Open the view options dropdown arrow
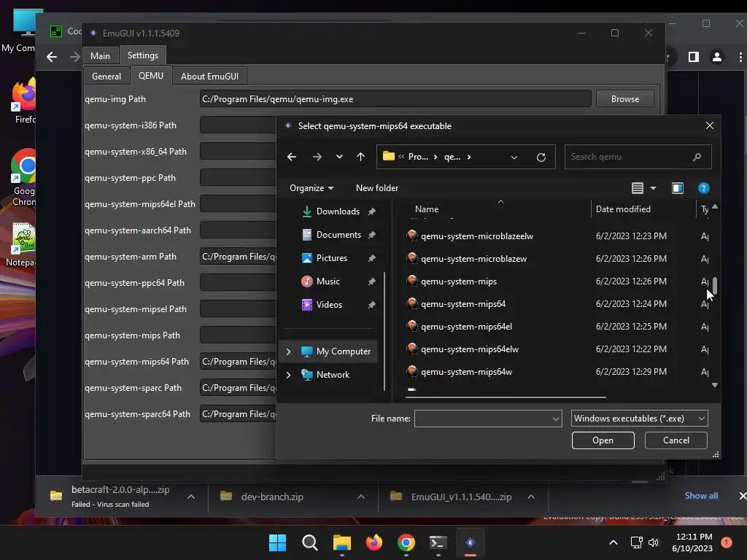 tap(653, 188)
